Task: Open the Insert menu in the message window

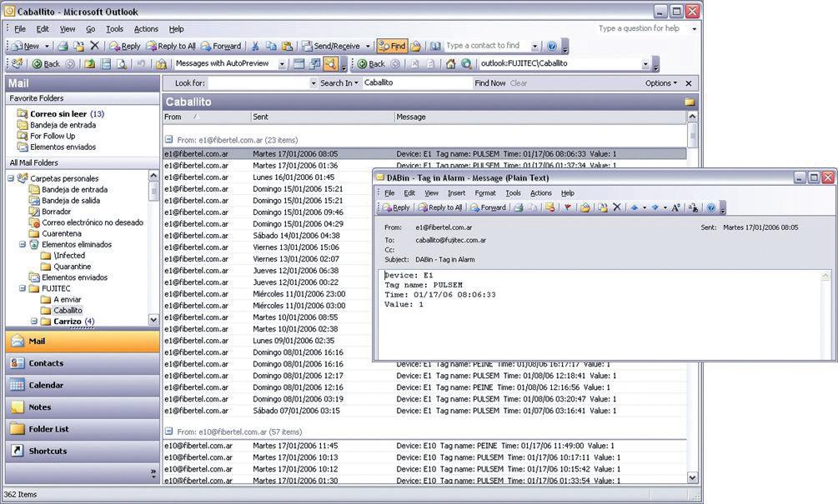Action: pyautogui.click(x=456, y=193)
